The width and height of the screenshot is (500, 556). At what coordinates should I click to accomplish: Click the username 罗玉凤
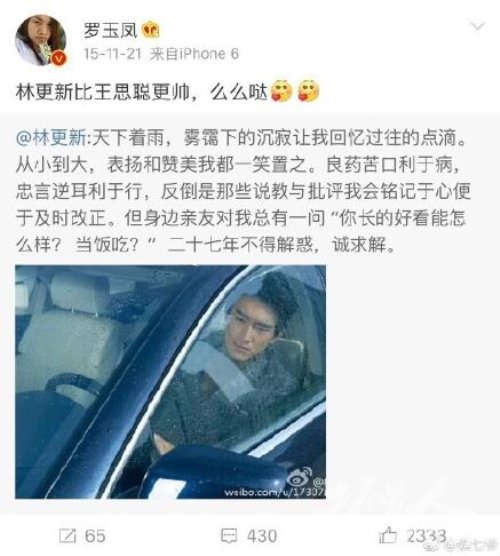pos(110,30)
